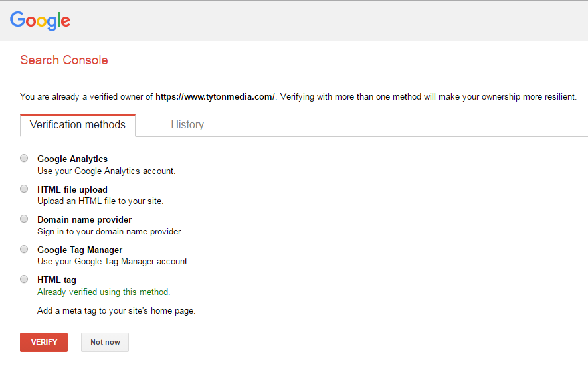Open the Search Console heading link
This screenshot has height=370, width=588.
click(x=64, y=60)
